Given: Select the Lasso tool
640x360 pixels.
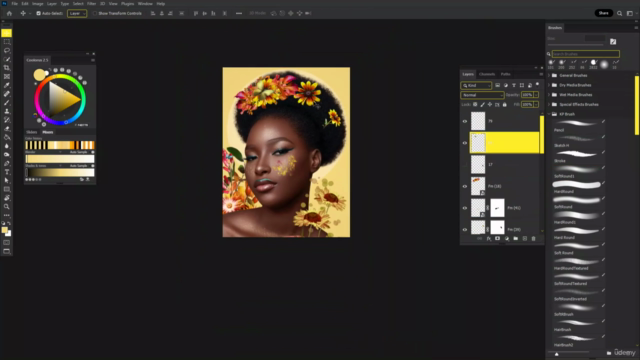Looking at the screenshot, I should click(7, 51).
